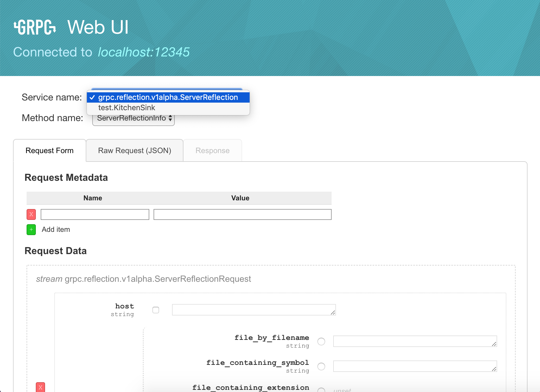
Task: Select grpc.reflection.v1alpha.ServerReflection service
Action: click(x=168, y=97)
